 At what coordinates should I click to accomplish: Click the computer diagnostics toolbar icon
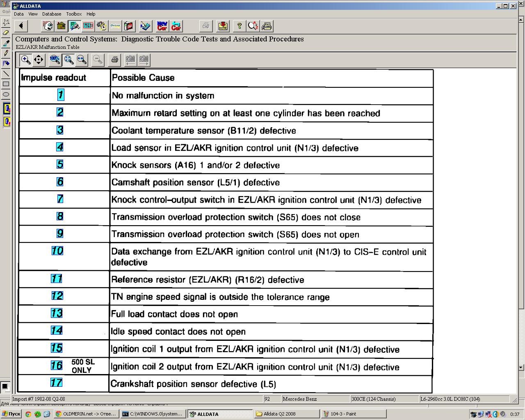(x=75, y=26)
